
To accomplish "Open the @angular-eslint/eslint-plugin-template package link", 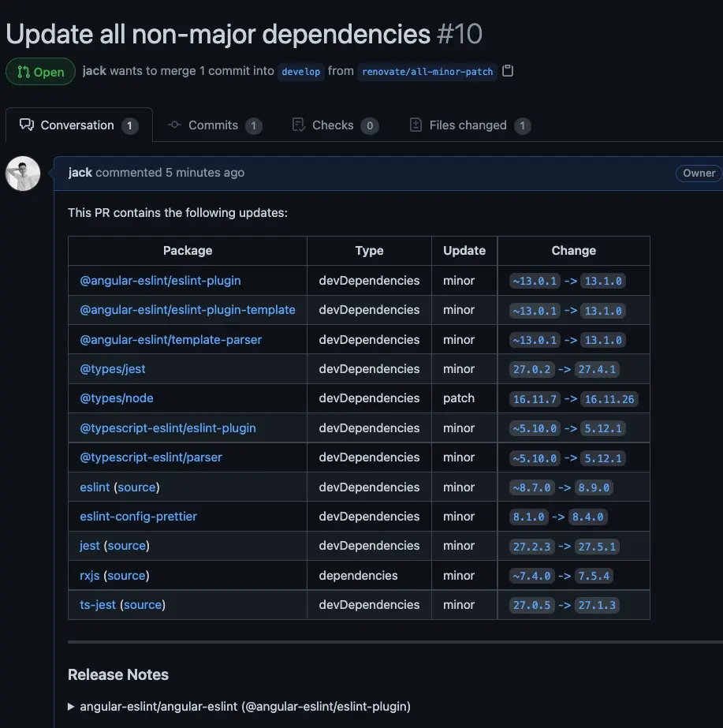I will pyautogui.click(x=188, y=310).
